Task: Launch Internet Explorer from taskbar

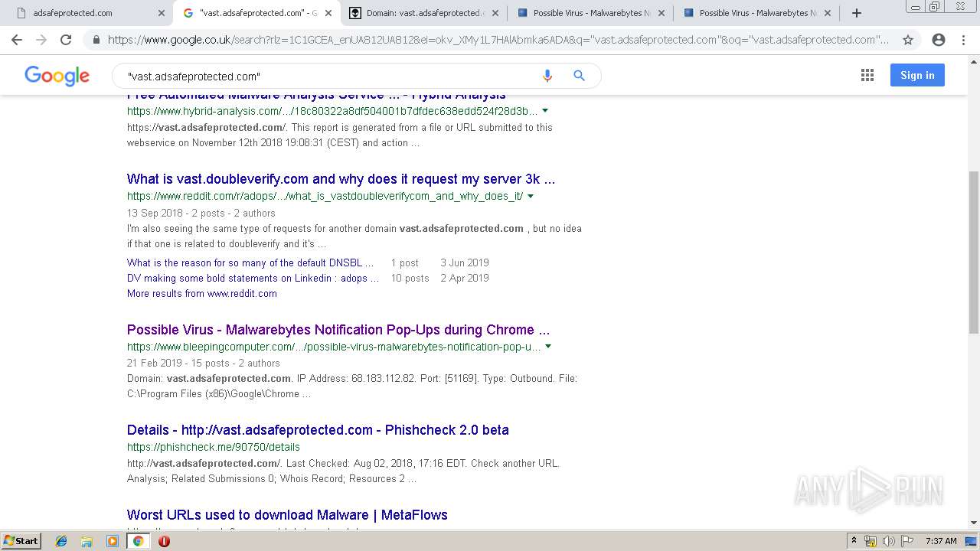Action: click(61, 541)
